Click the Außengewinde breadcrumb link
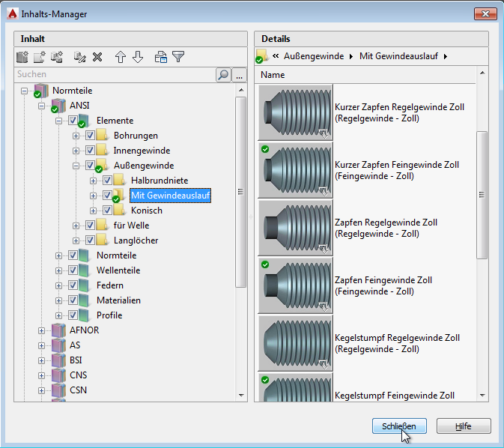Image resolution: width=504 pixels, height=448 pixels. [314, 56]
